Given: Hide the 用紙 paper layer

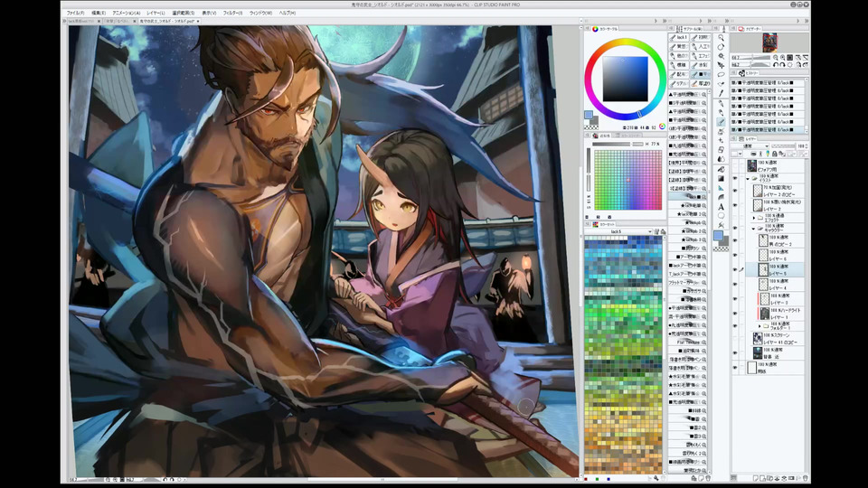Looking at the screenshot, I should pos(735,368).
